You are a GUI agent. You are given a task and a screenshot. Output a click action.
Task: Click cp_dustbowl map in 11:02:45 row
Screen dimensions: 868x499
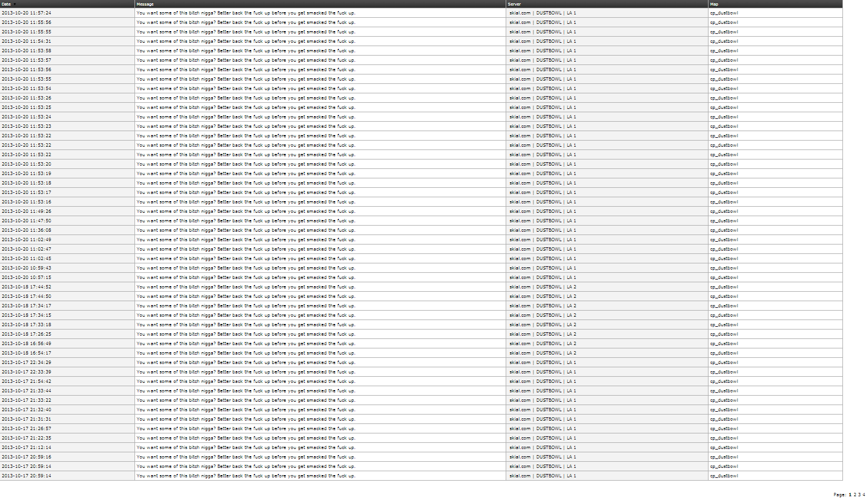pyautogui.click(x=724, y=258)
